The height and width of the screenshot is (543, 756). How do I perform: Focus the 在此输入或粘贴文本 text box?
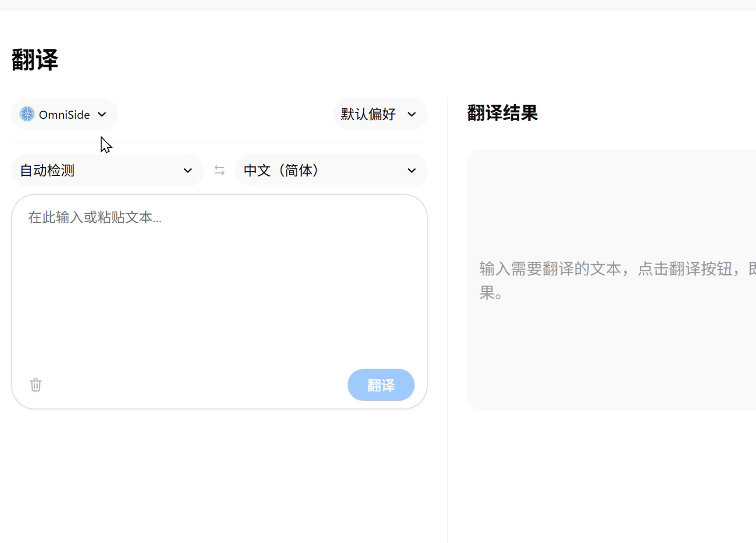(x=219, y=282)
